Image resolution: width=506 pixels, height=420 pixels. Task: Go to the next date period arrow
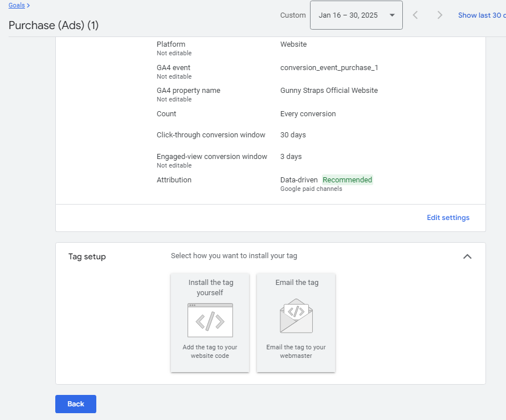(x=439, y=15)
